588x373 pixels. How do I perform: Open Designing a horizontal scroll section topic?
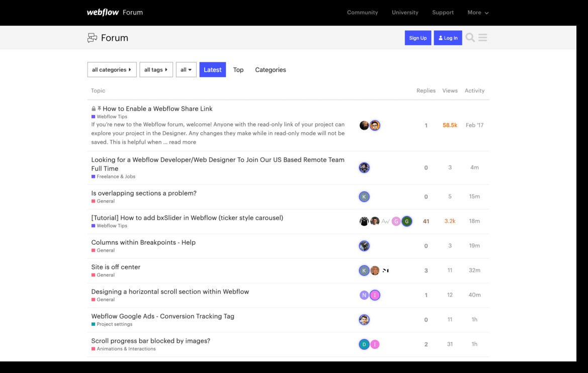(170, 292)
